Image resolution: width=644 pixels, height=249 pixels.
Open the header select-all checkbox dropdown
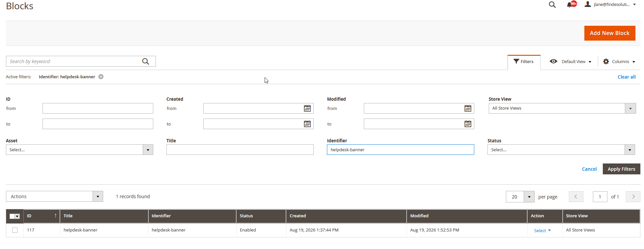15,216
